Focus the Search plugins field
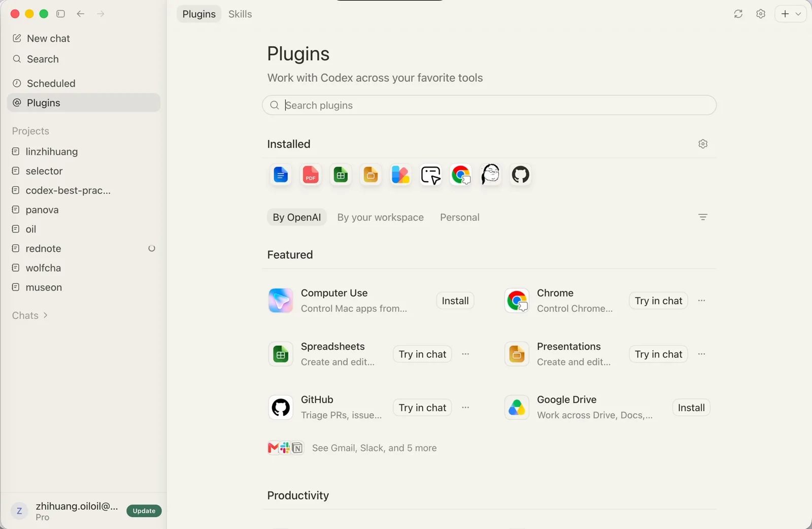 point(489,105)
